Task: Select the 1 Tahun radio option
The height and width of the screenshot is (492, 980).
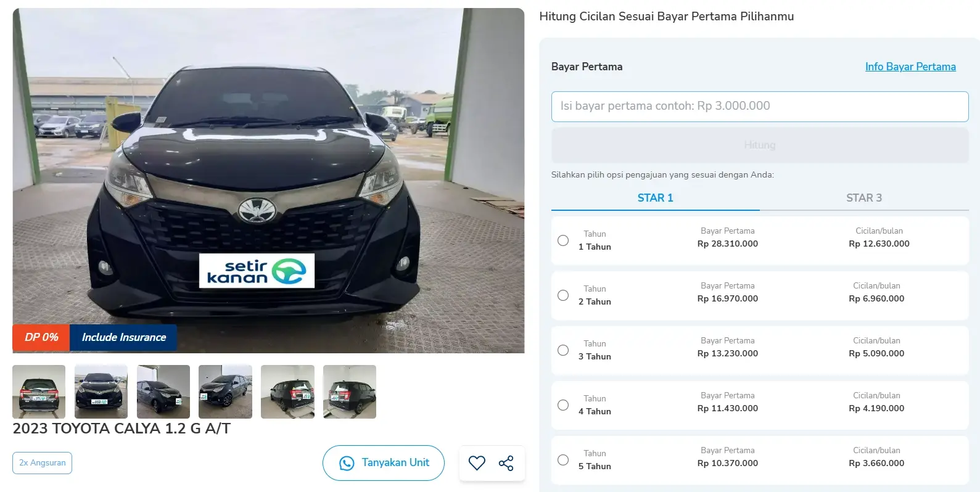Action: tap(563, 240)
